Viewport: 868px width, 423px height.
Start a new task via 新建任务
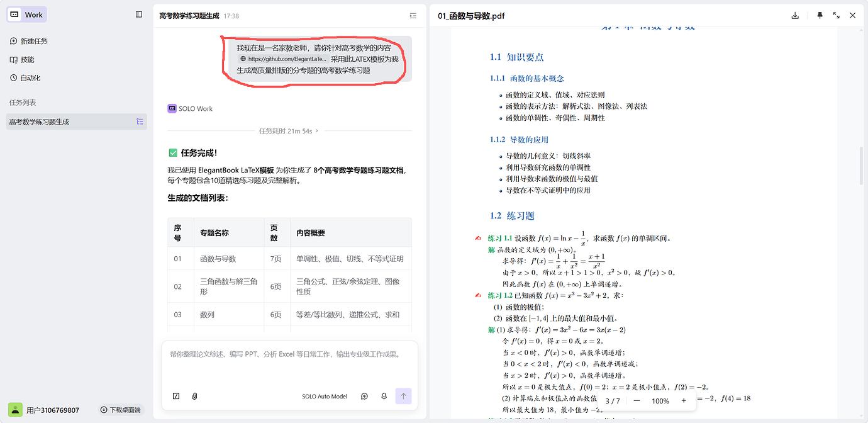tap(28, 41)
